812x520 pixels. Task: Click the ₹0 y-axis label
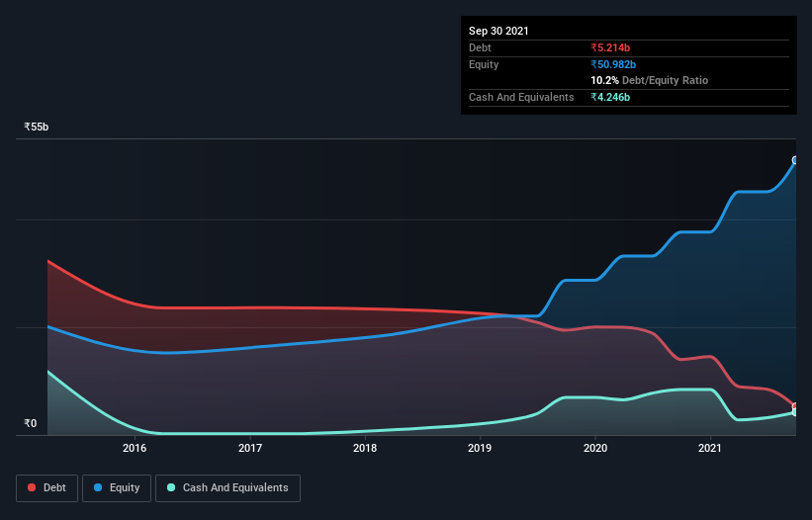(x=31, y=423)
